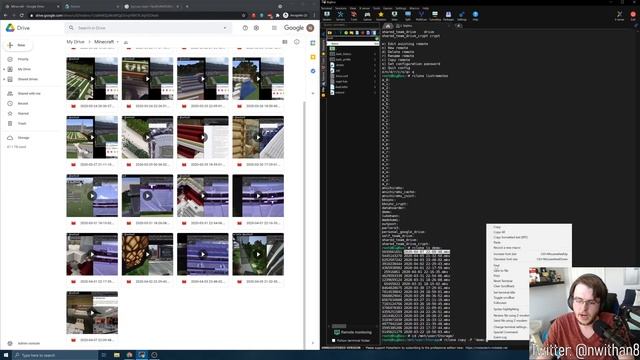Click the X server toolbar icon
Image resolution: width=640 pixels, height=360 pixels.
[620, 15]
